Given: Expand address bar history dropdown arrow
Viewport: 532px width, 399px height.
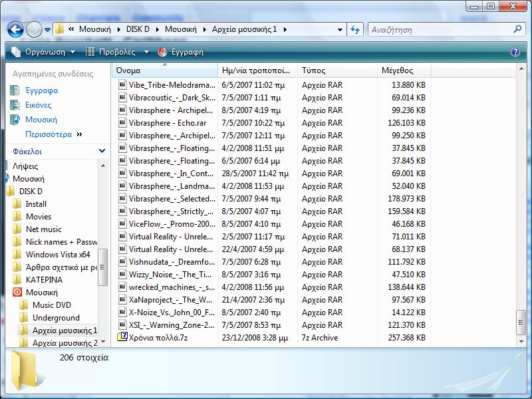Looking at the screenshot, I should [x=340, y=29].
